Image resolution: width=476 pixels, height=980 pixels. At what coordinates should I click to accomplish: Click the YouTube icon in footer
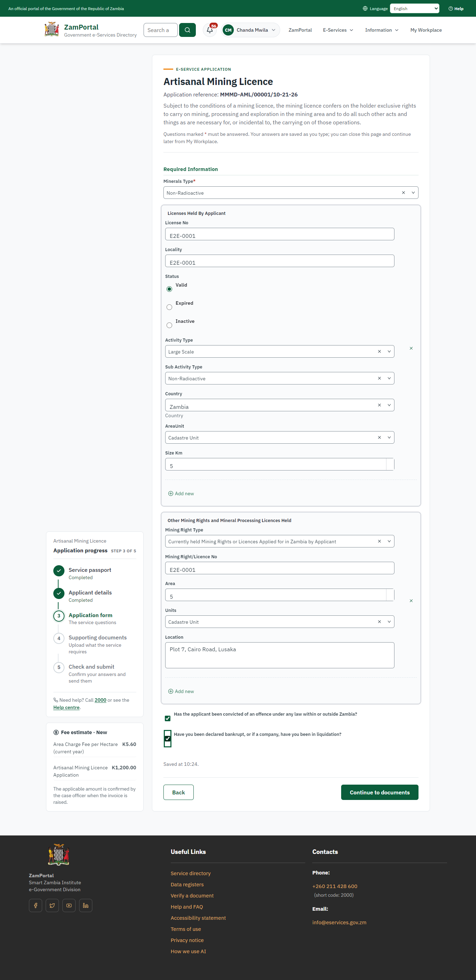(x=69, y=905)
